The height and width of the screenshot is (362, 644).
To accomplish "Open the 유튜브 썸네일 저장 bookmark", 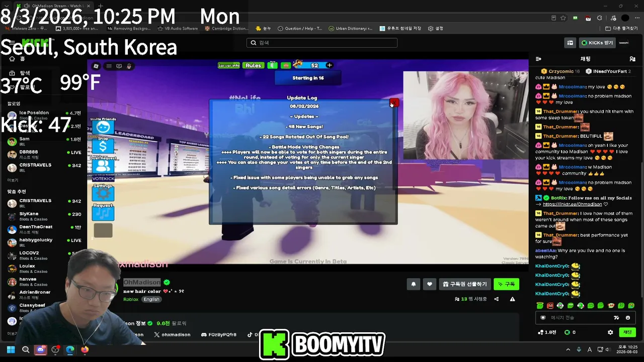I will point(400,29).
